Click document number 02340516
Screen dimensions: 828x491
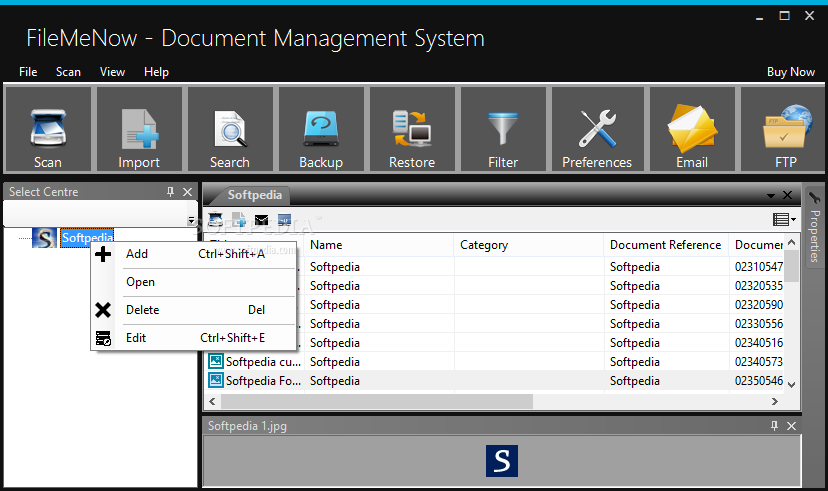coord(758,343)
